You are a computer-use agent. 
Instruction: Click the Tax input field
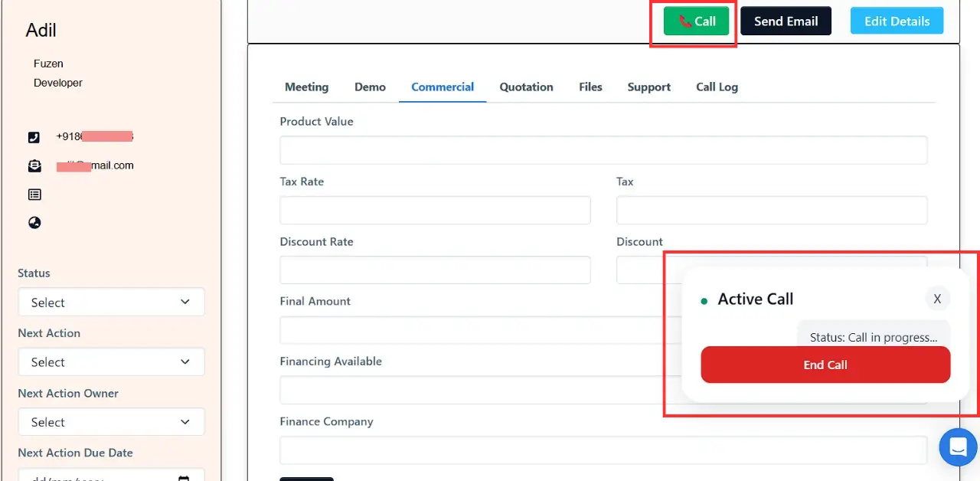pyautogui.click(x=772, y=210)
